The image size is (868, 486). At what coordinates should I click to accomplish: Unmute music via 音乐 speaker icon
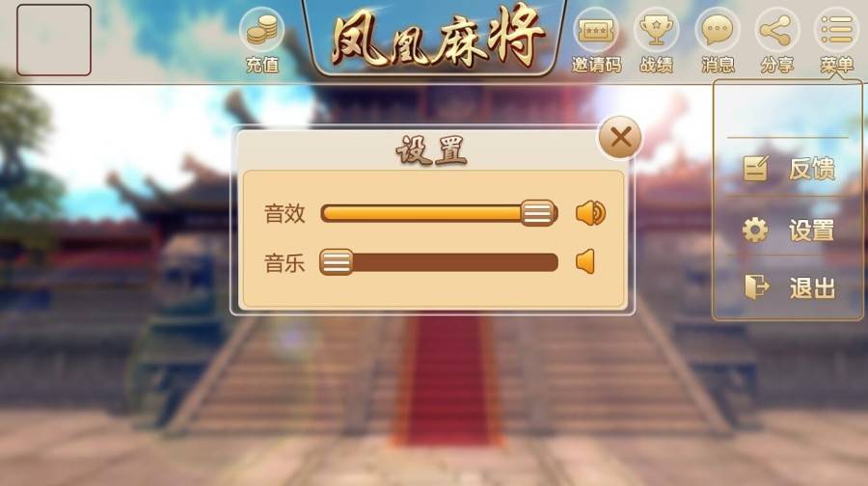(585, 262)
